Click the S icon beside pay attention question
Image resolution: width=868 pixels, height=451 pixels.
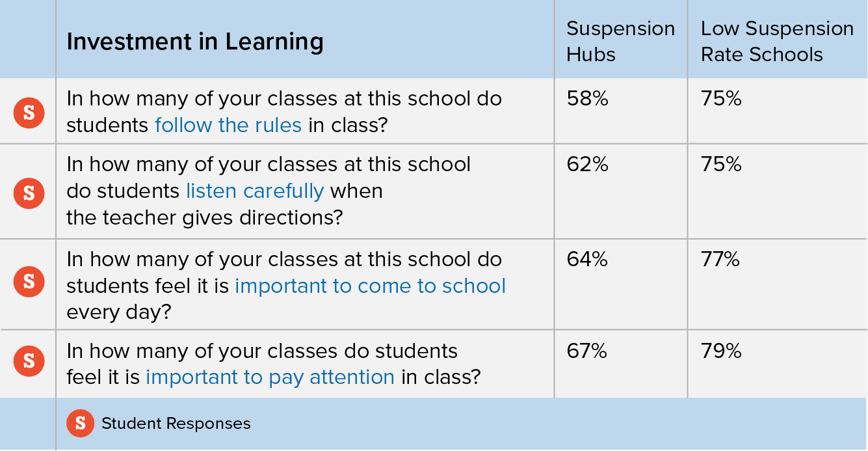click(x=29, y=361)
